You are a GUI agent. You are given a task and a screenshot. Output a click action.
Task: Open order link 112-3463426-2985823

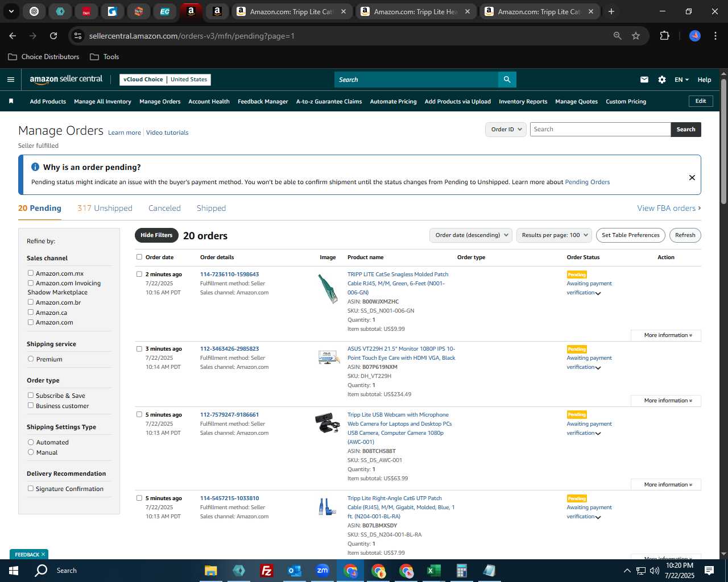[x=229, y=349]
